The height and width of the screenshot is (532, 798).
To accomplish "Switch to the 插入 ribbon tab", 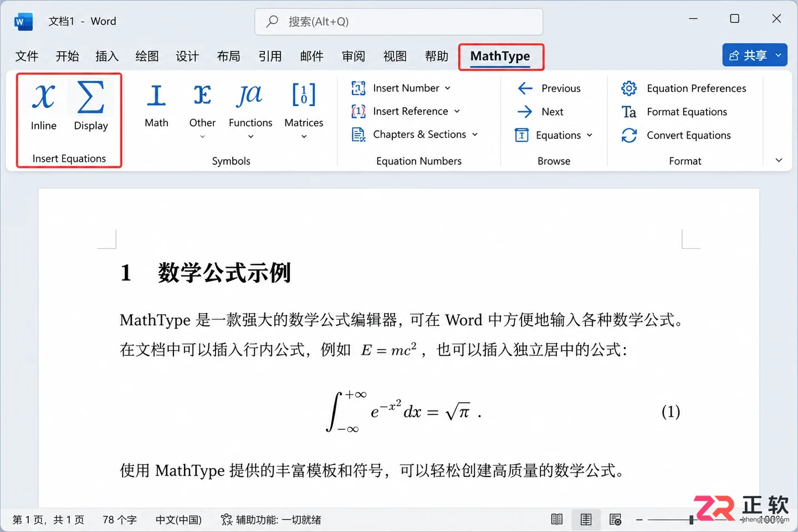I will click(x=107, y=56).
